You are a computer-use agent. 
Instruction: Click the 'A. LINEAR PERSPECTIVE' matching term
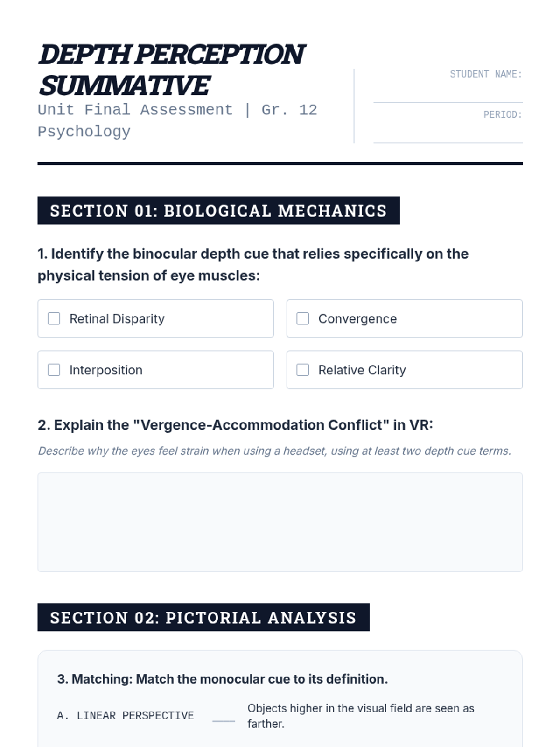(x=125, y=716)
